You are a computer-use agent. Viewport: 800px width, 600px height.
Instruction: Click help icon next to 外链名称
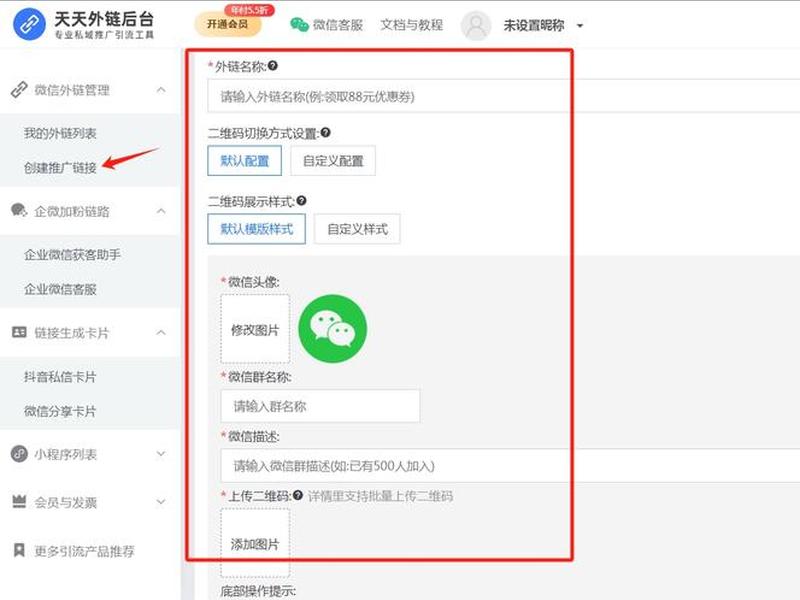(x=273, y=66)
